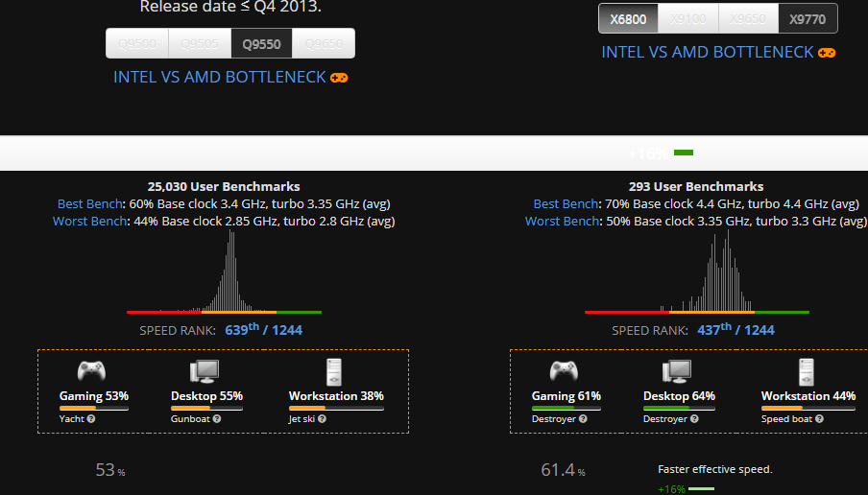Click the Workstation 38% progress bar
Image resolution: width=868 pixels, height=495 pixels.
[x=337, y=408]
